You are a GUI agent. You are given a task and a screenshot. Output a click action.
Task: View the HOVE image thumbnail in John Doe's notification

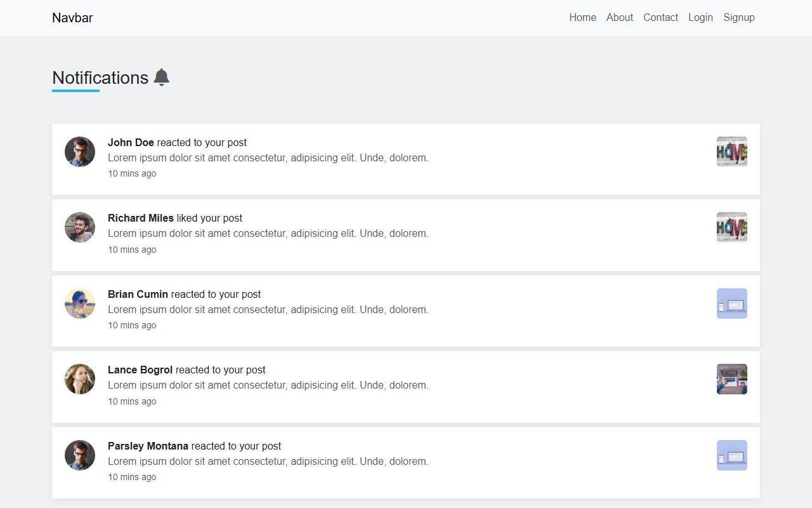point(731,152)
